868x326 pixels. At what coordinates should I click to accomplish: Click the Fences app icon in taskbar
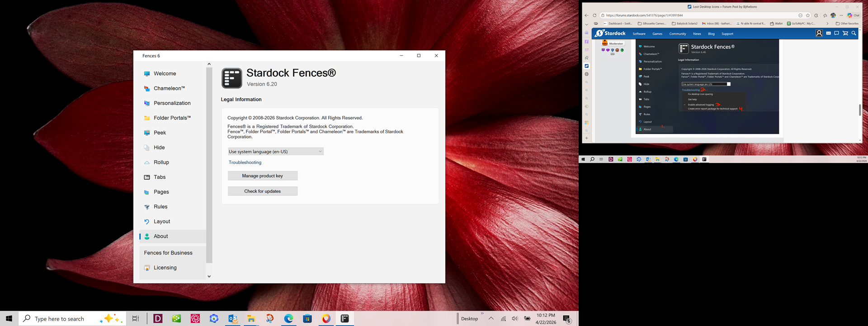pyautogui.click(x=345, y=319)
